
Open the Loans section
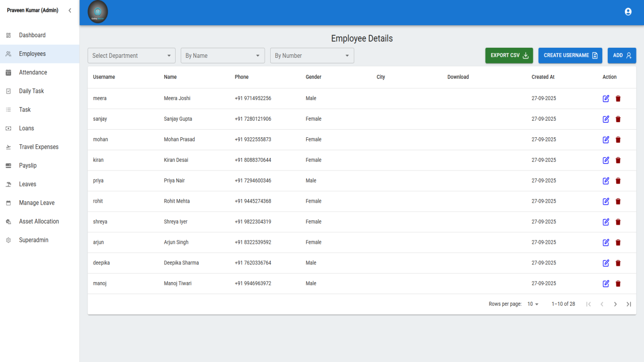(40, 128)
